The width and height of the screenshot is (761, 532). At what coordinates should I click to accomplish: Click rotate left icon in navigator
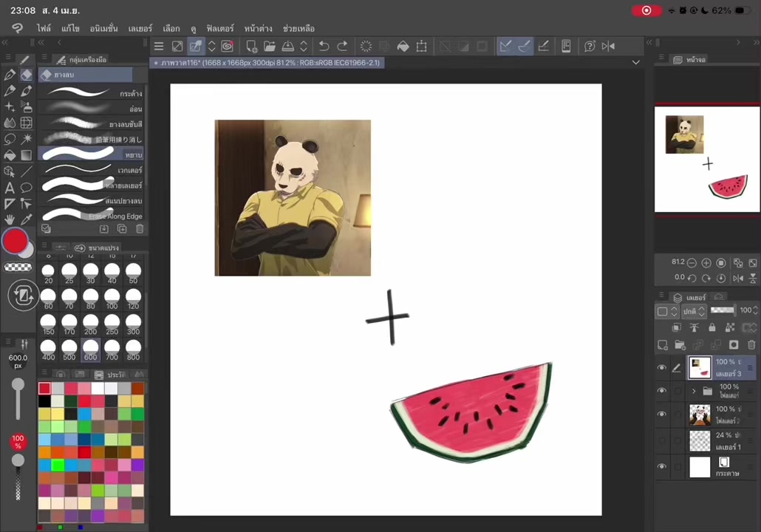pos(692,278)
